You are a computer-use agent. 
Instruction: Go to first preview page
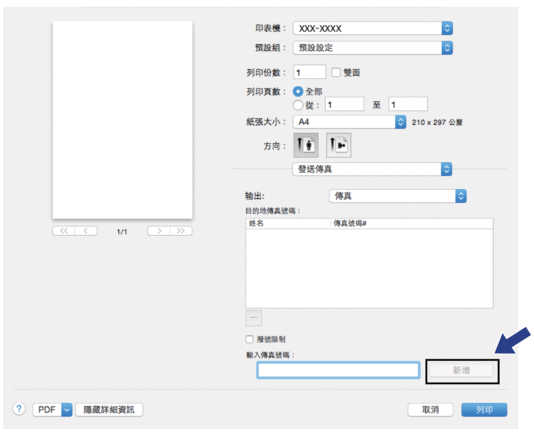coord(63,231)
